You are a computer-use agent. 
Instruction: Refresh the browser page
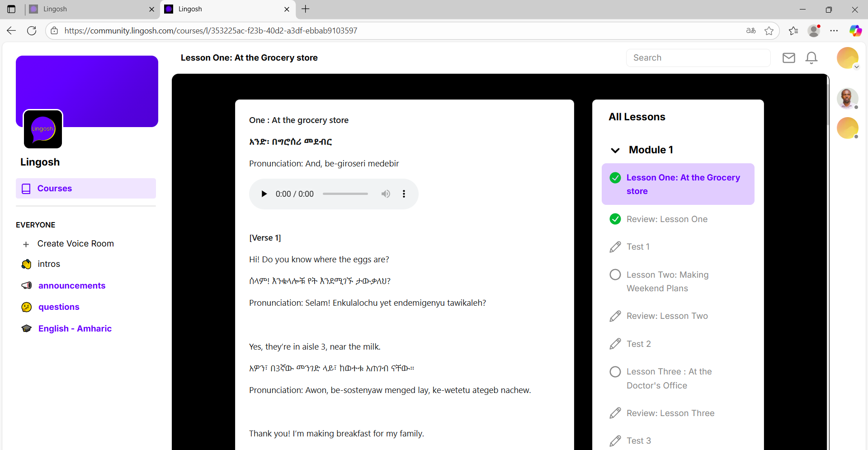(x=32, y=31)
